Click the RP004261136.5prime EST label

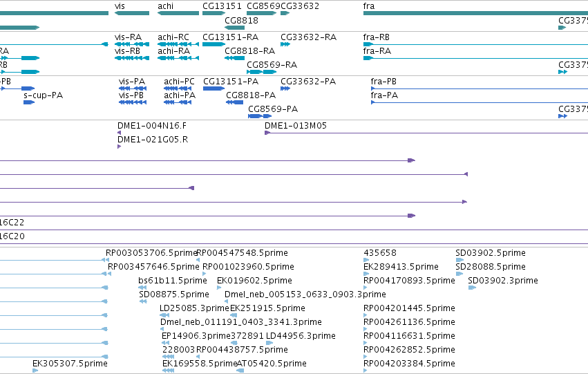click(409, 322)
